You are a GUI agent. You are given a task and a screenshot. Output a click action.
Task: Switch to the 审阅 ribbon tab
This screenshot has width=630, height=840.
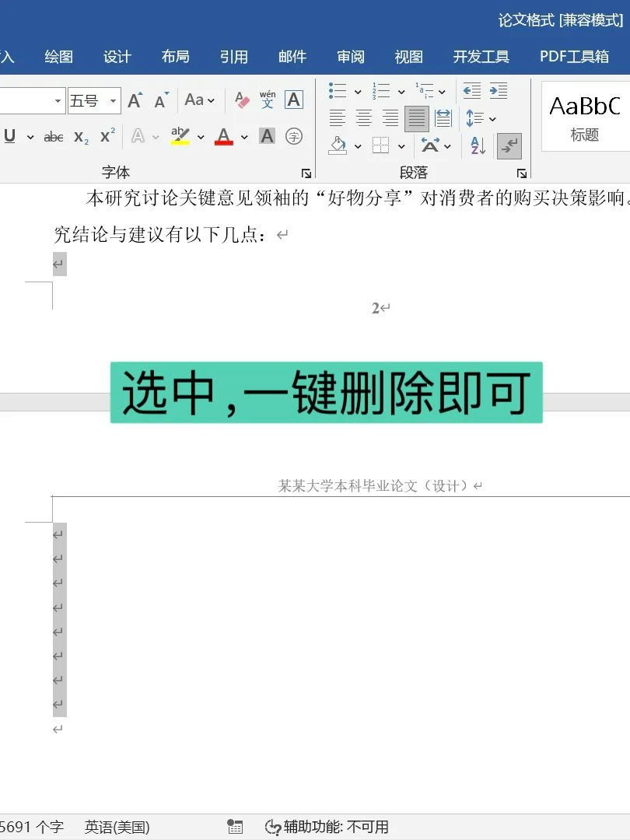[350, 57]
